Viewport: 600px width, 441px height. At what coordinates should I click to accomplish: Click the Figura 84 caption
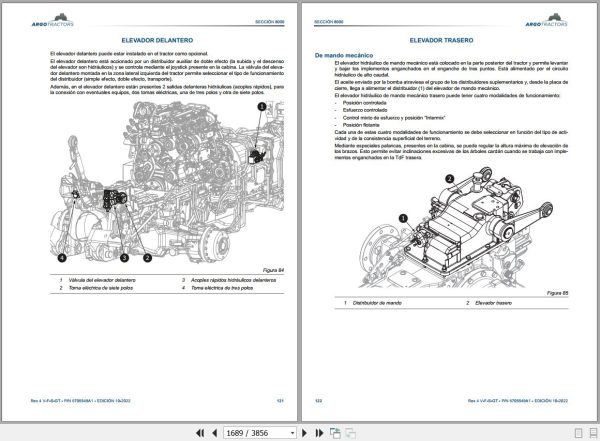pos(273,270)
